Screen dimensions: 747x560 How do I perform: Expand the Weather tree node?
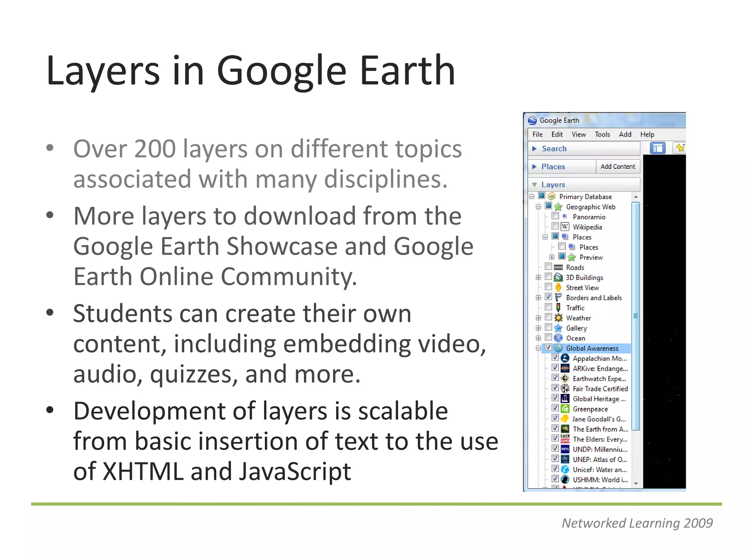click(538, 318)
